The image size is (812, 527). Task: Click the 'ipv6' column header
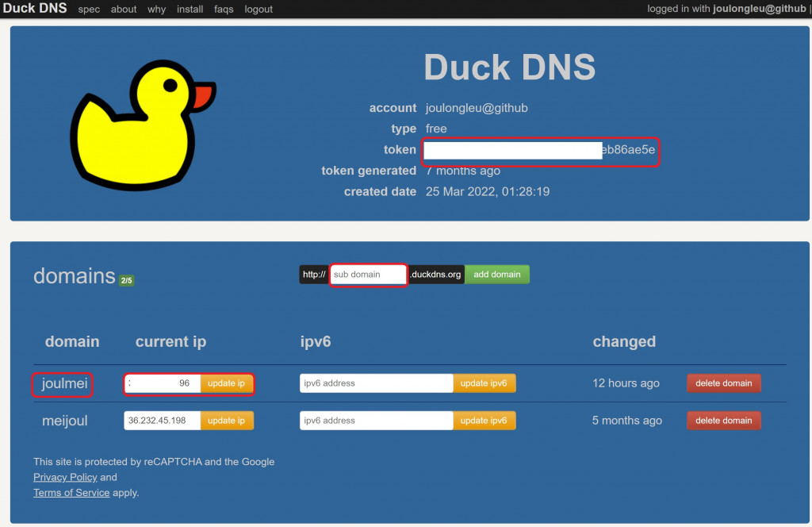(x=316, y=341)
